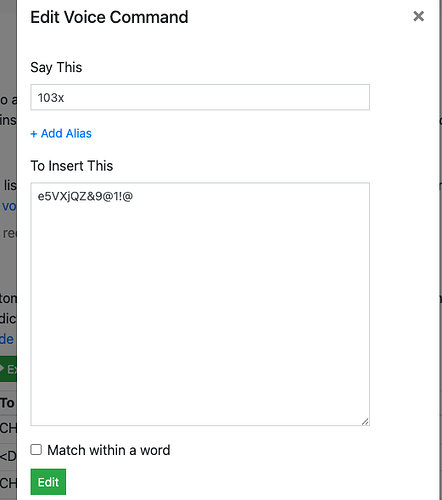Place cursor on e5VXjQZ&9@1!@ text

click(85, 196)
